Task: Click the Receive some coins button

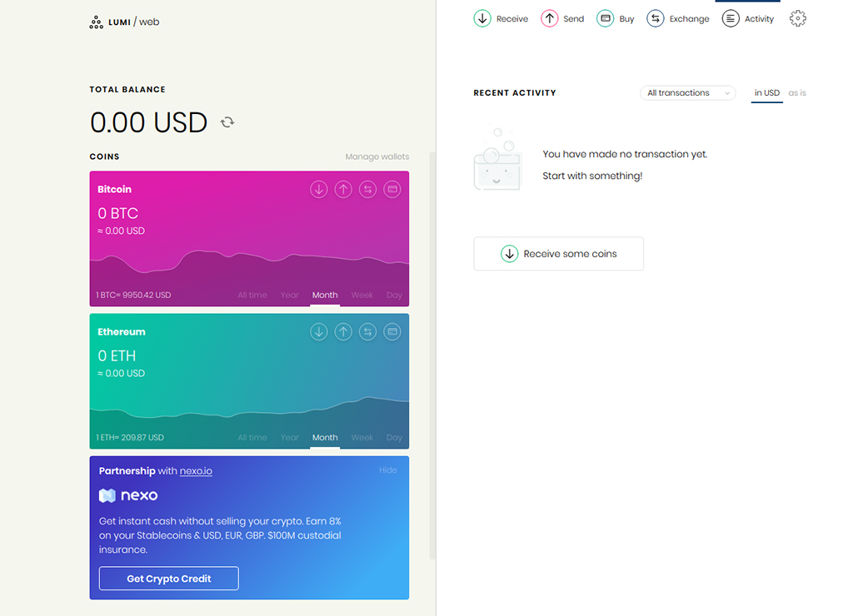Action: [559, 254]
